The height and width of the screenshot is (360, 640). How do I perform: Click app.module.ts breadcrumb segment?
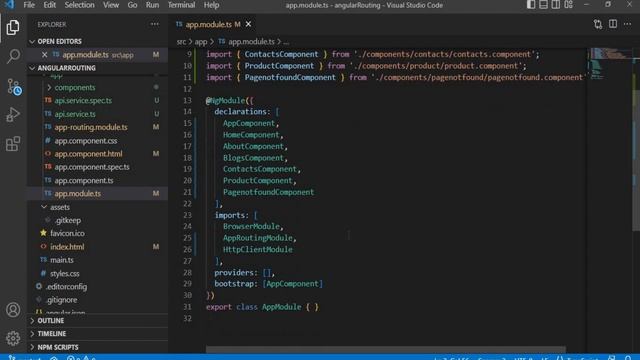click(x=251, y=42)
